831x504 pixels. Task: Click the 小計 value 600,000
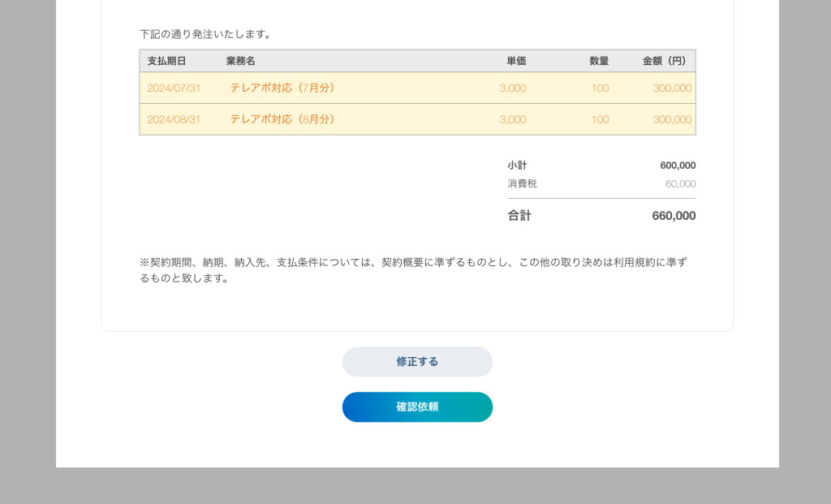coord(678,166)
